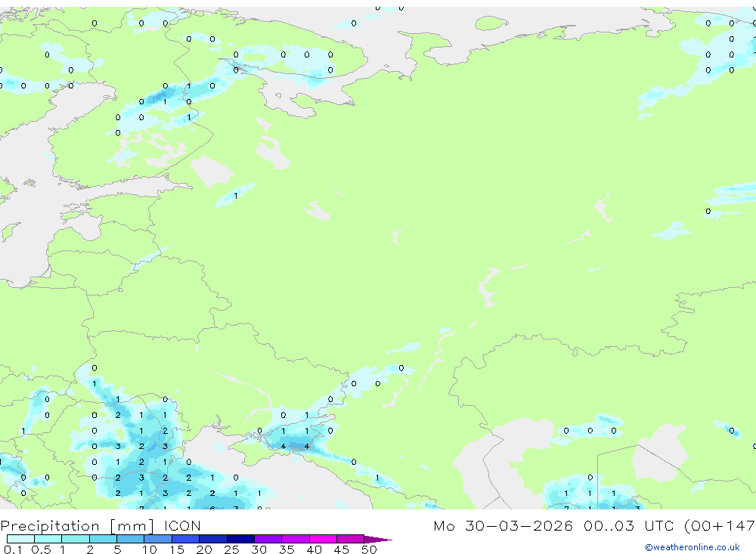
Task: Click the above-50 arrow tip of legend
Action: coord(378,539)
